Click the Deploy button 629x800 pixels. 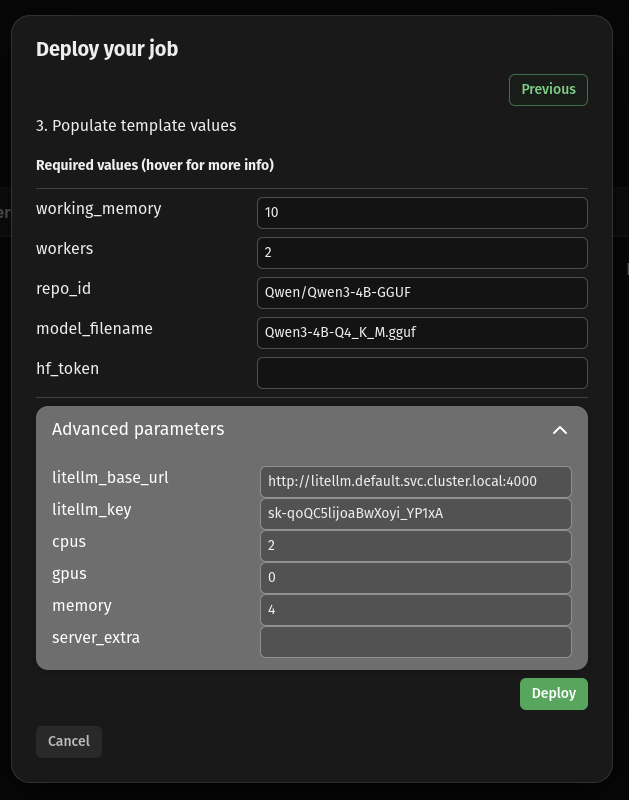(553, 693)
